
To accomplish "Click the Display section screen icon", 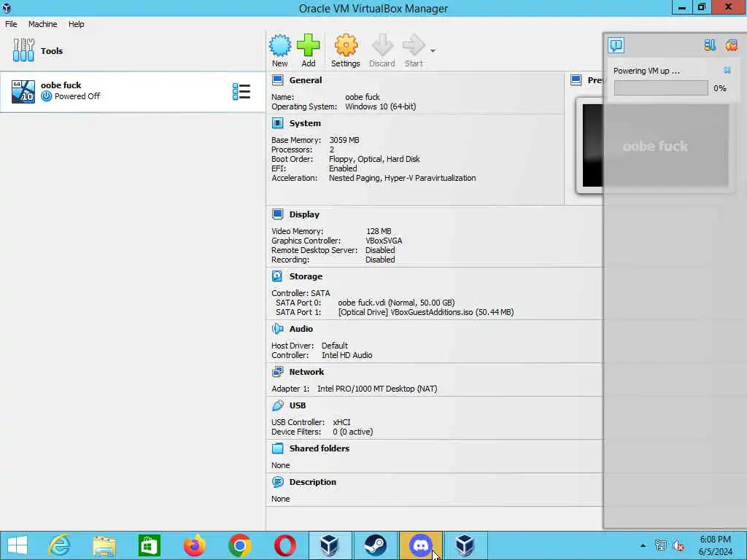I will tap(277, 214).
